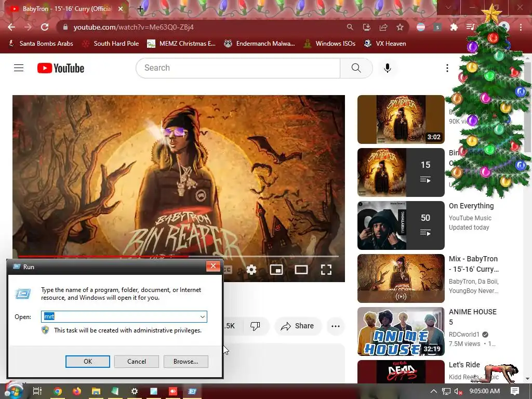Show hidden system tray icons chevron
The width and height of the screenshot is (532, 399).
434,391
